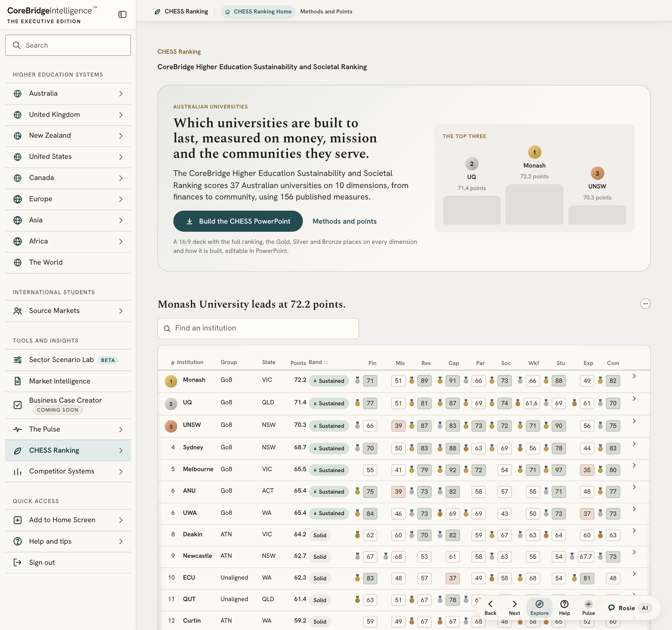This screenshot has height=630, width=672.
Task: Click Back in the floating toolbar
Action: [x=490, y=608]
